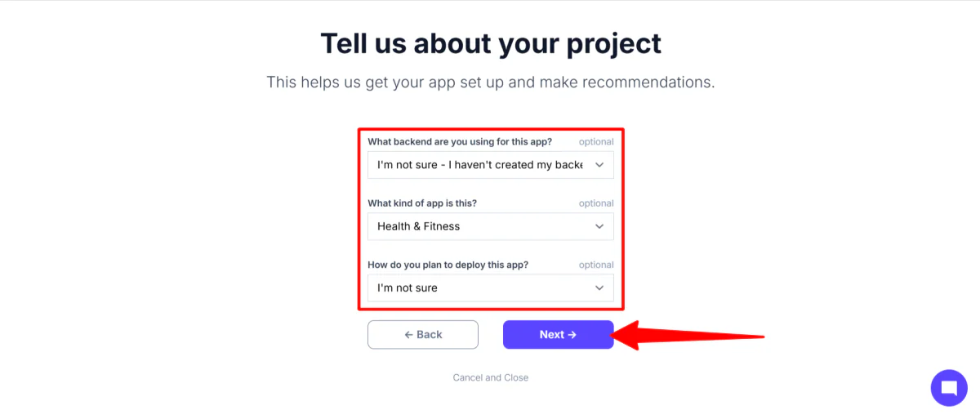Click the "How do you plan to deploy" label
Image resolution: width=980 pixels, height=419 pixels.
pyautogui.click(x=448, y=265)
